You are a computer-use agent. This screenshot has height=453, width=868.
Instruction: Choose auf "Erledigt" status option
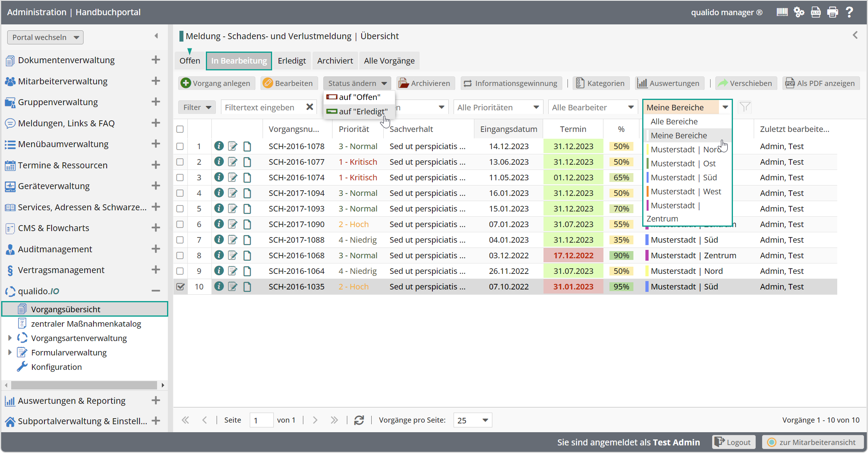pyautogui.click(x=359, y=112)
